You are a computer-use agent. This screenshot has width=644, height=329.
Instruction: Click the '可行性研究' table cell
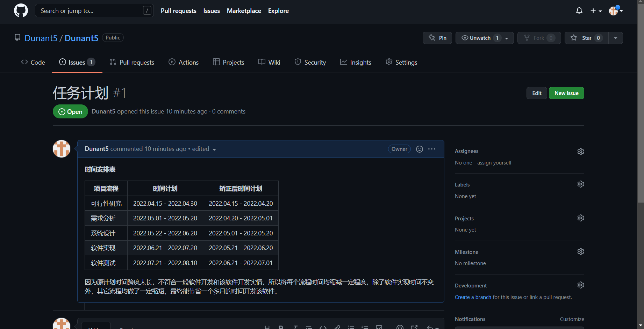106,203
